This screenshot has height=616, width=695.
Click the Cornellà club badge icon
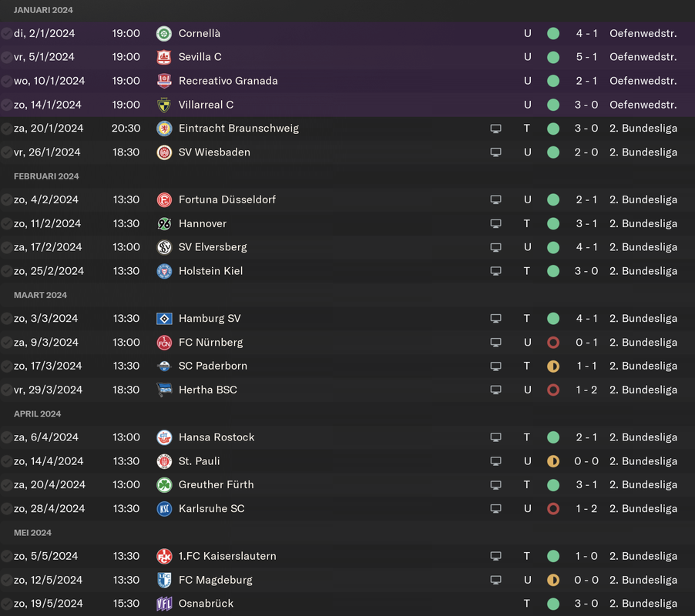pyautogui.click(x=164, y=34)
